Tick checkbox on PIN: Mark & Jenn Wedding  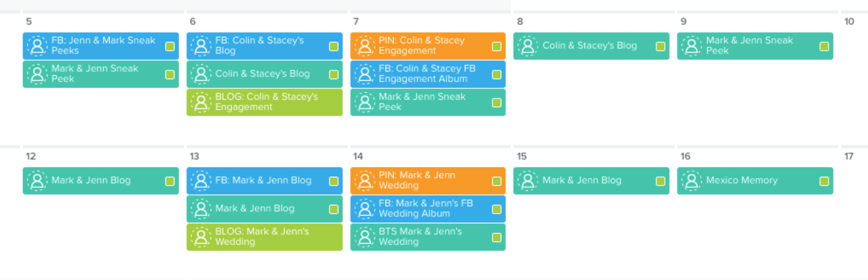497,181
